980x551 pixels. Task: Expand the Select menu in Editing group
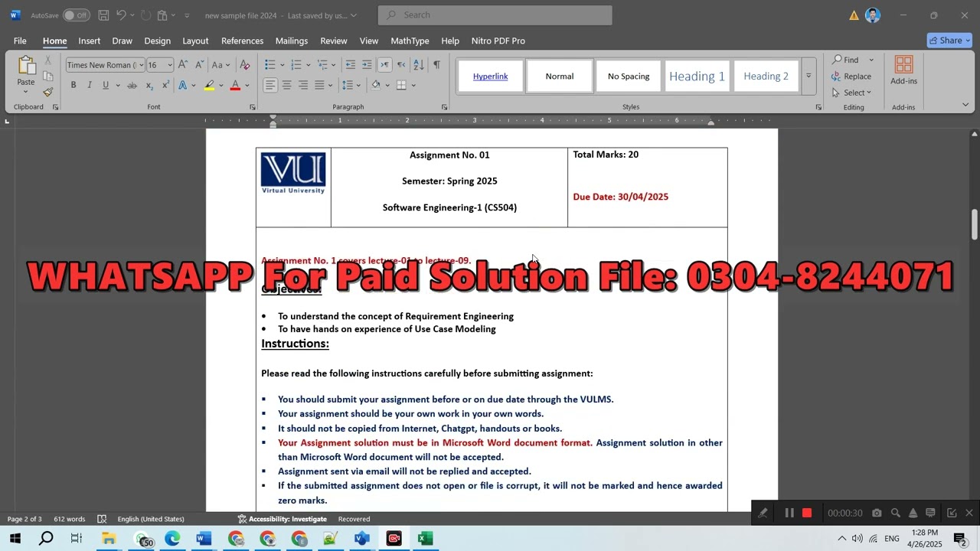pos(851,93)
